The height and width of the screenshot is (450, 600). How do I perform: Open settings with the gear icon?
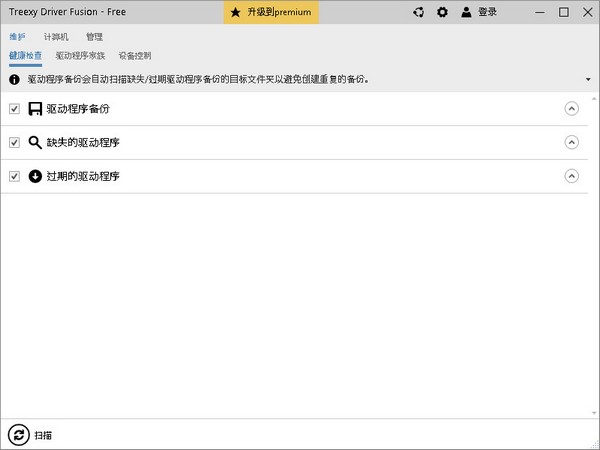tap(442, 13)
